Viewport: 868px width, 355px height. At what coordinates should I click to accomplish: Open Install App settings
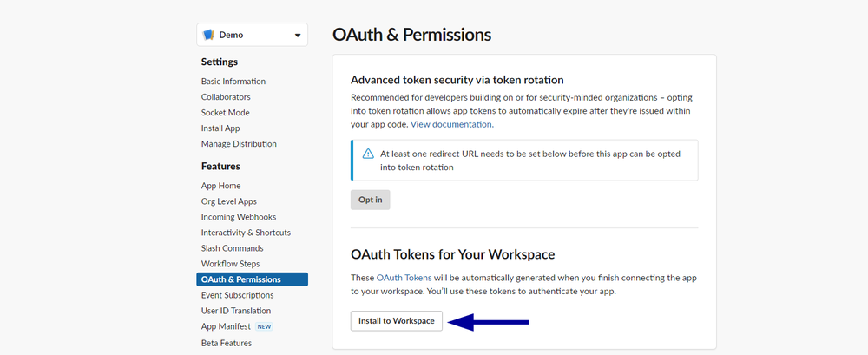tap(220, 128)
